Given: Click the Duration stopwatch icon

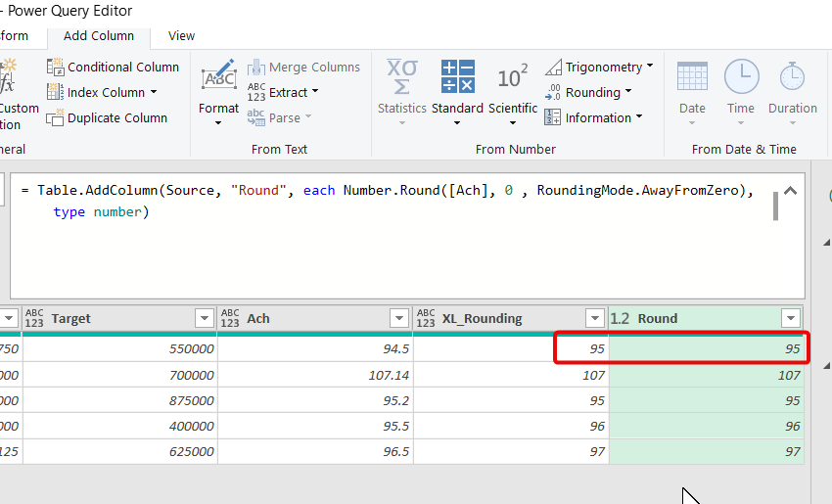Looking at the screenshot, I should click(792, 77).
